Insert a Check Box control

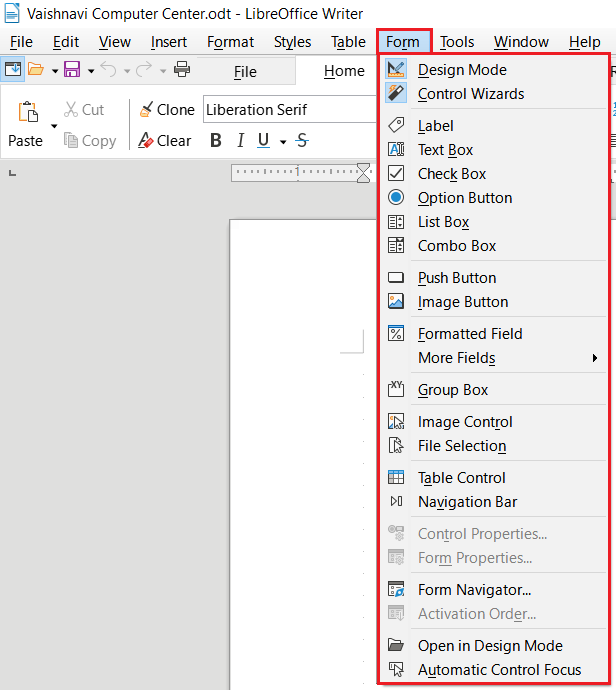coord(493,174)
